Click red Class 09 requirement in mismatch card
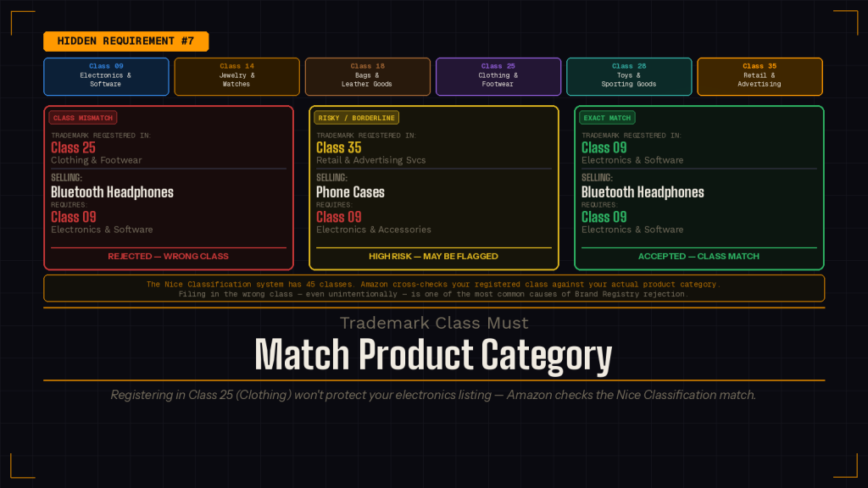 [x=74, y=217]
